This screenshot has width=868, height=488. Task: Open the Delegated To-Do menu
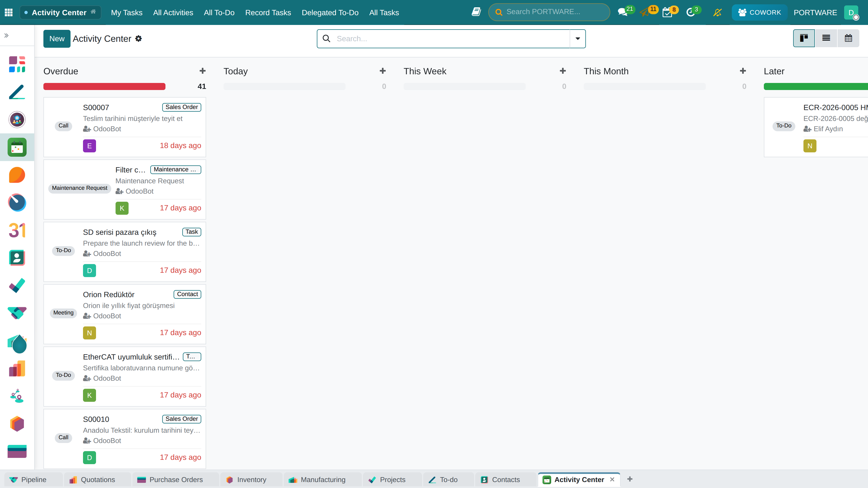click(x=330, y=12)
